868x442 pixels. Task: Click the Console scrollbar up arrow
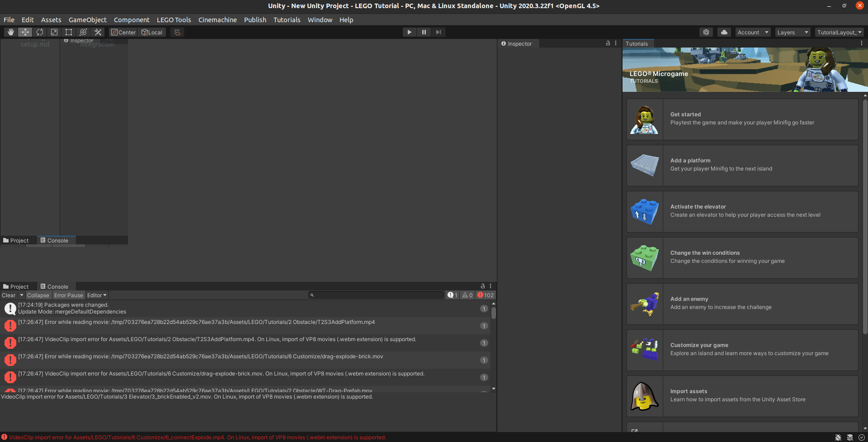494,304
